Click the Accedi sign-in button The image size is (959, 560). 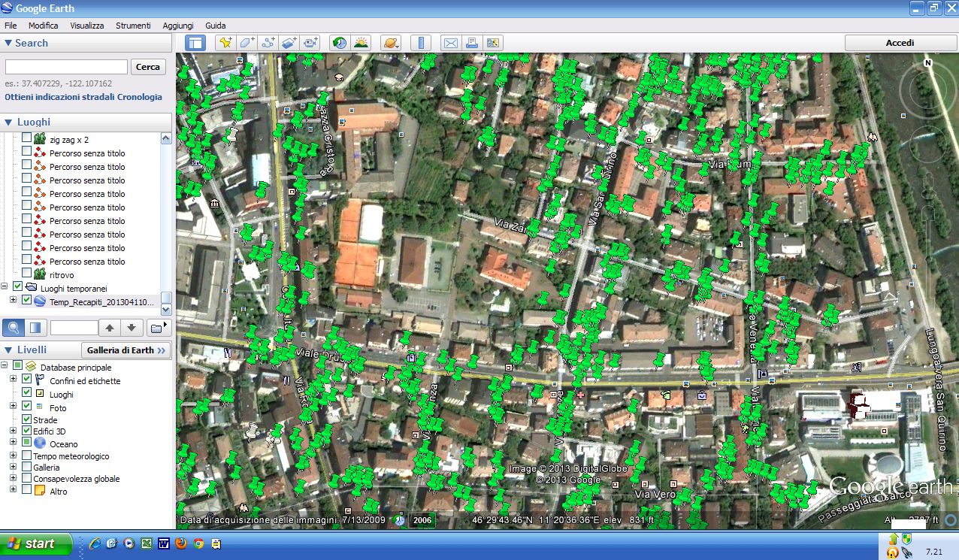(900, 43)
